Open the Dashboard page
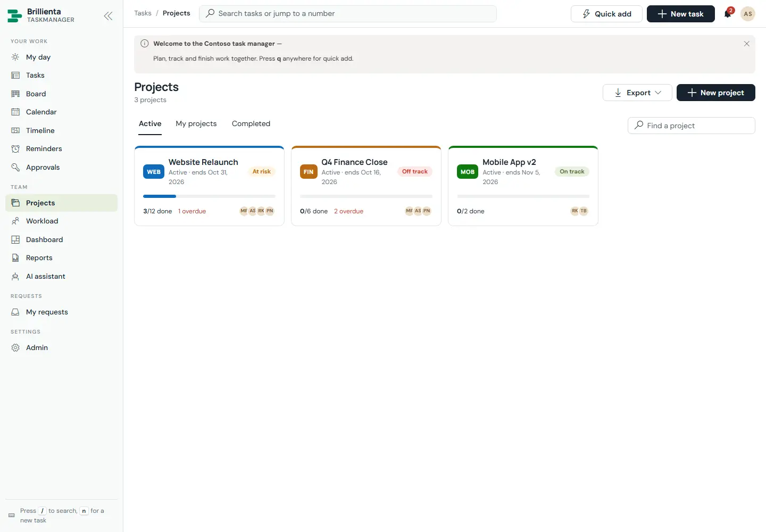 click(x=61, y=239)
